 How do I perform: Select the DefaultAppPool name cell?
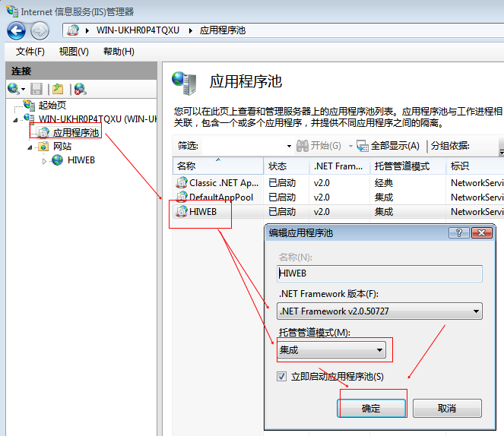coord(221,197)
